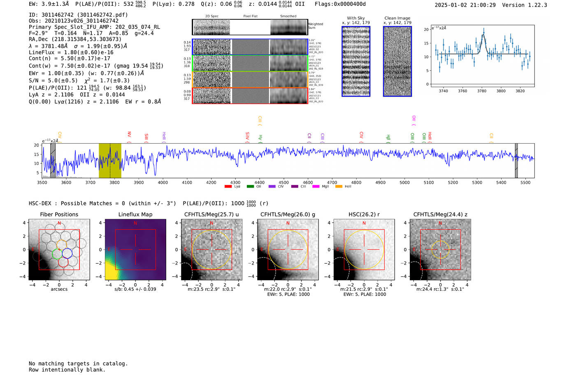The width and height of the screenshot is (576, 392).
Task: Click the 's/b: 0.45 +/- 0.039' caption
Action: coord(135,289)
